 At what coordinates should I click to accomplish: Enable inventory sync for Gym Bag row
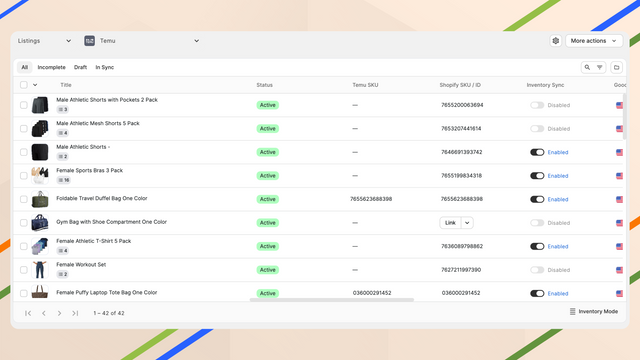[537, 223]
